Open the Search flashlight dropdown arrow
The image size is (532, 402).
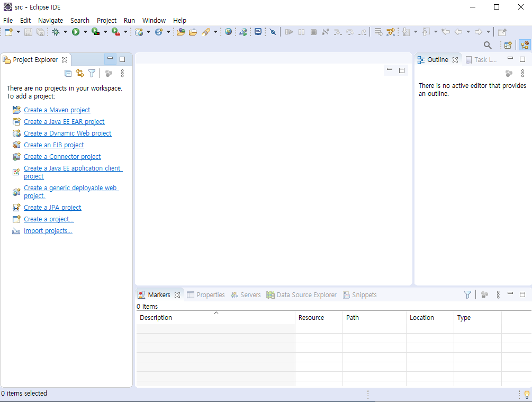(215, 32)
